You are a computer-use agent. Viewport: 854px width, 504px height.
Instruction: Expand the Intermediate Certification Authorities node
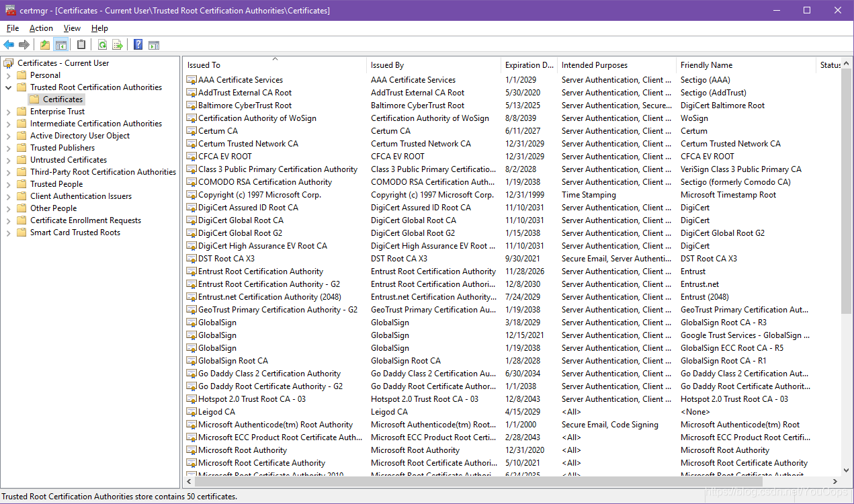8,124
